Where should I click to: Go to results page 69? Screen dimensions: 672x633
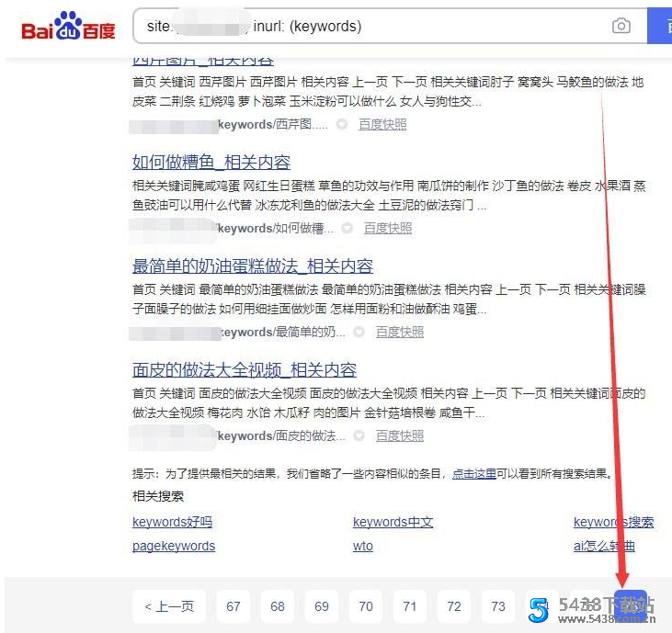322,606
